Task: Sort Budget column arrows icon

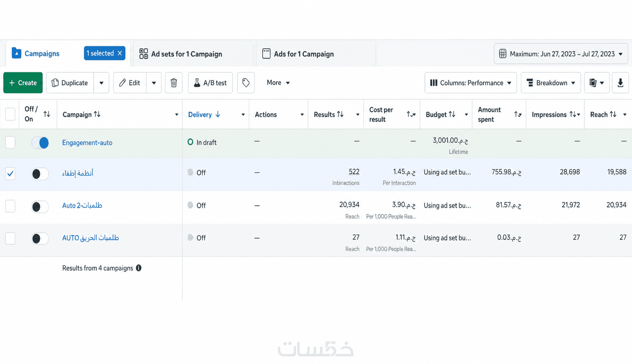Action: [x=452, y=114]
